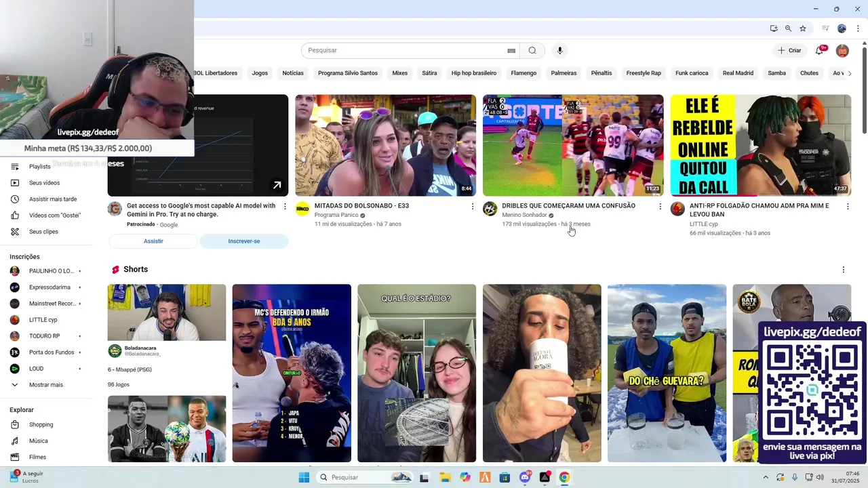
Task: Open the YouTube account avatar menu
Action: (842, 50)
